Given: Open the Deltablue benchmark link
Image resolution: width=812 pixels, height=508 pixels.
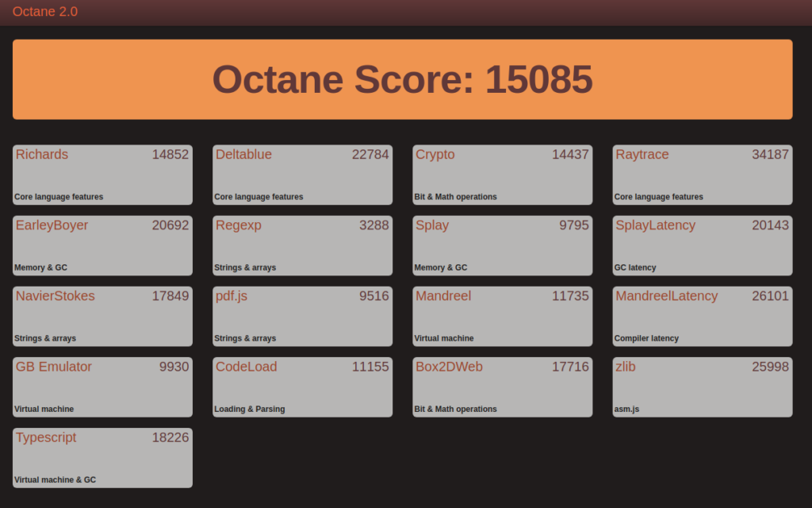Looking at the screenshot, I should (243, 155).
